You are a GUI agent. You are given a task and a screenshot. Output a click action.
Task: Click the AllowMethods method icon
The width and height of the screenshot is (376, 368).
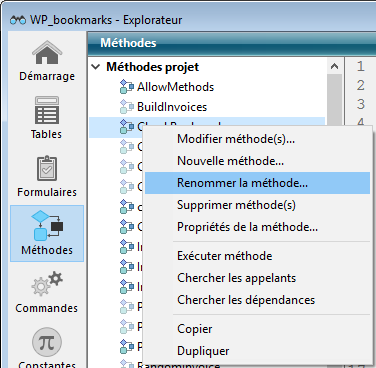[x=127, y=87]
